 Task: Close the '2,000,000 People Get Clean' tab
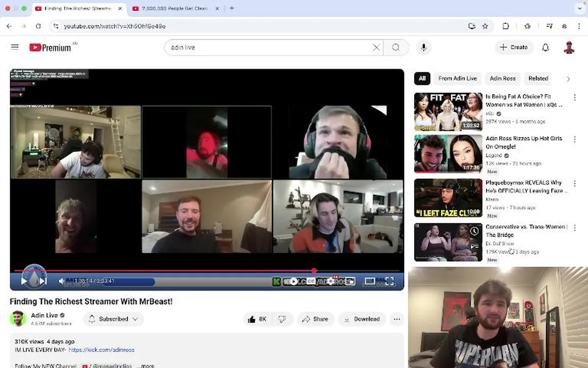(x=217, y=8)
